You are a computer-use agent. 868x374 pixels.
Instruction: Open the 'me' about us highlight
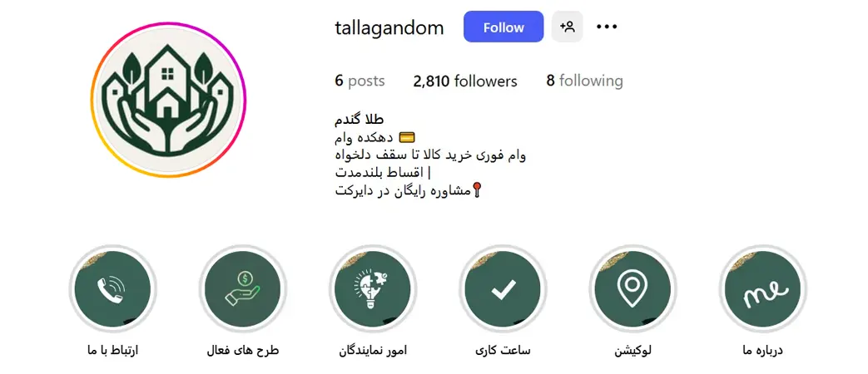763,288
